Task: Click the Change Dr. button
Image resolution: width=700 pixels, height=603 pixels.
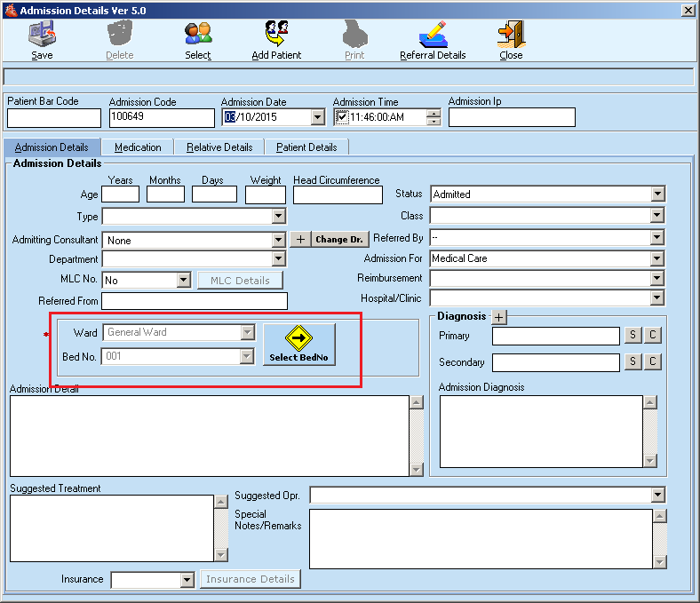Action: pos(339,240)
